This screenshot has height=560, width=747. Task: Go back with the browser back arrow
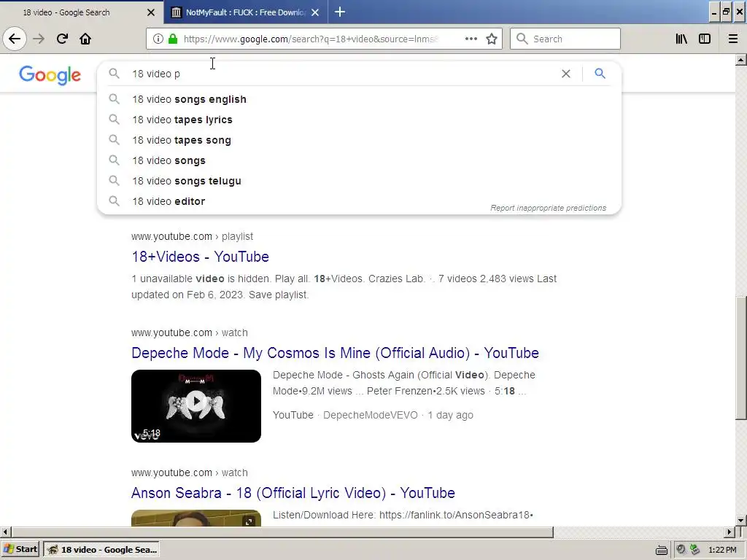(x=15, y=39)
